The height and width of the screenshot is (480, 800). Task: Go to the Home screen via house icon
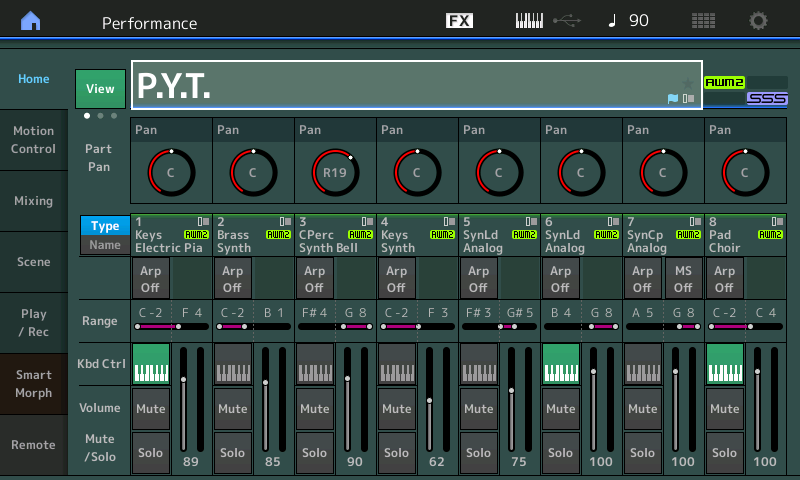[x=32, y=21]
